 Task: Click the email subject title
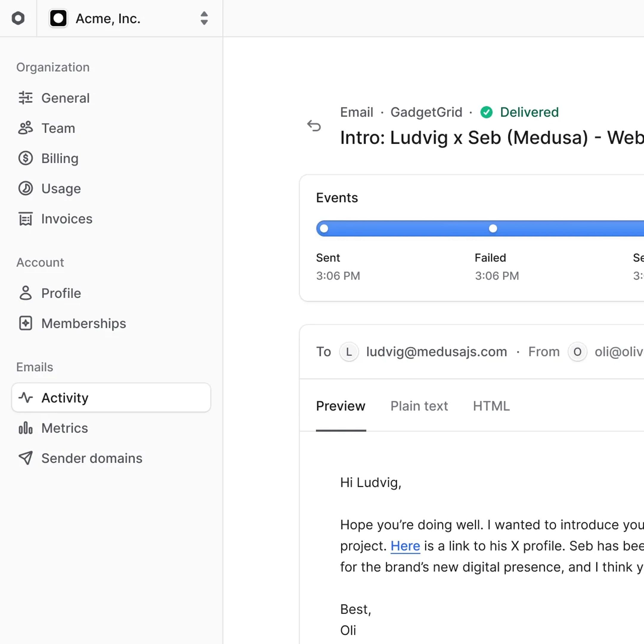click(x=492, y=137)
